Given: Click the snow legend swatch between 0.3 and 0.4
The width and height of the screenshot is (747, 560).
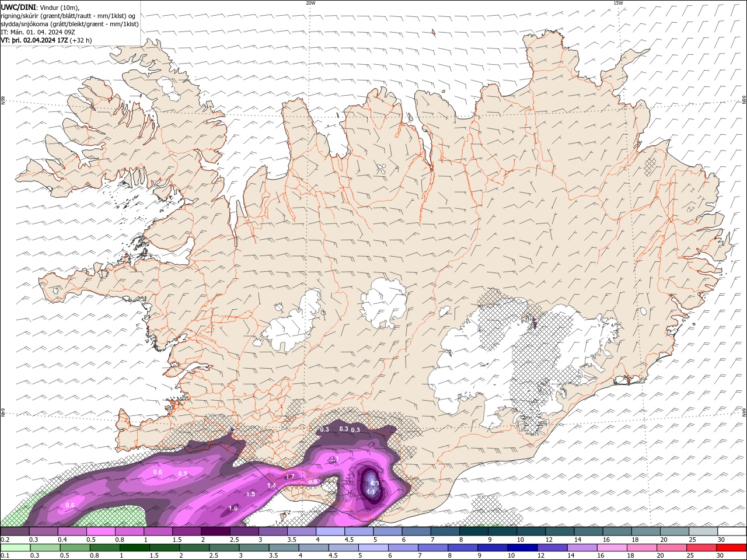Looking at the screenshot, I should pyautogui.click(x=43, y=531).
